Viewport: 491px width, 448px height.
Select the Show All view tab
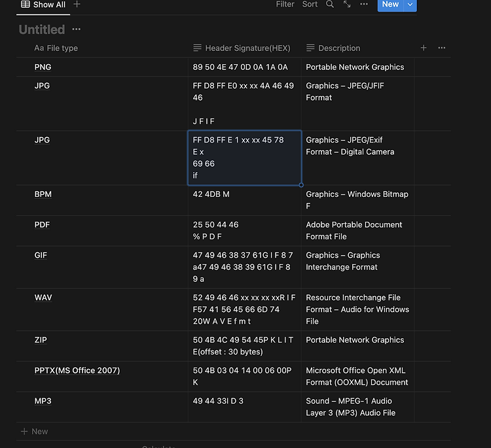point(43,5)
